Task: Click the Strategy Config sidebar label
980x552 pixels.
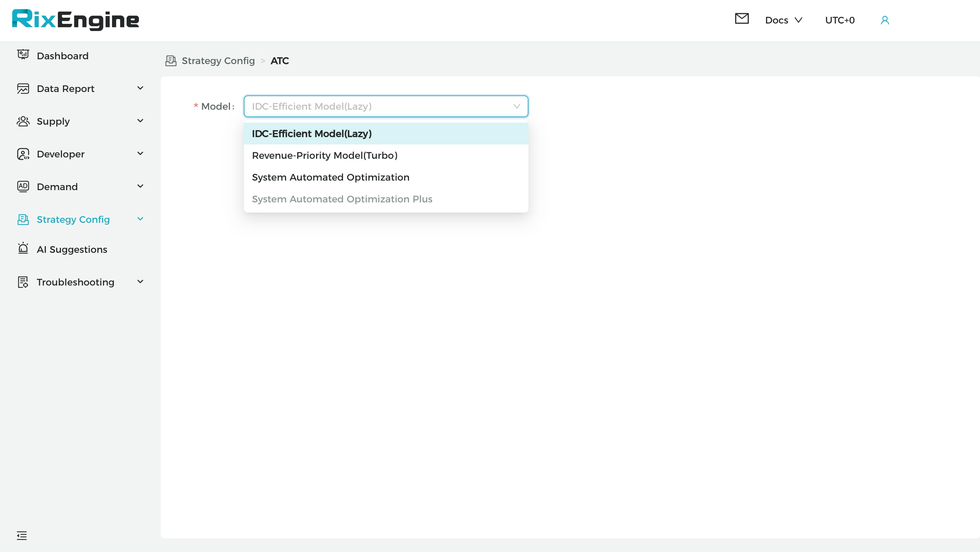Action: 73,220
